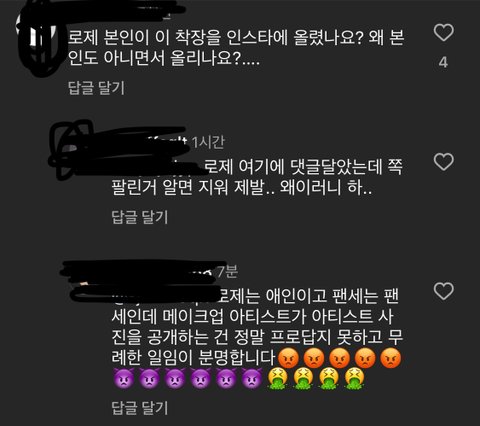Click 답글 달기 below the emoji comment

140,408
